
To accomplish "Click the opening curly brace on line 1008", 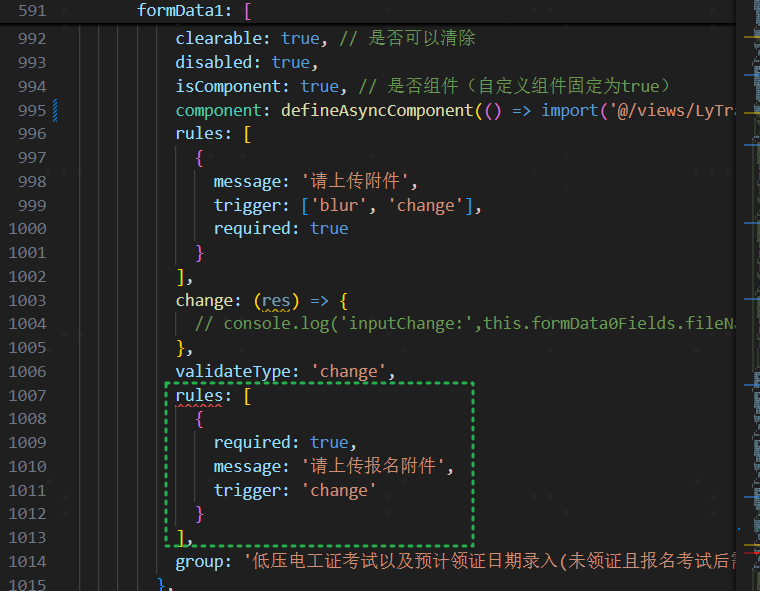I will (x=199, y=419).
